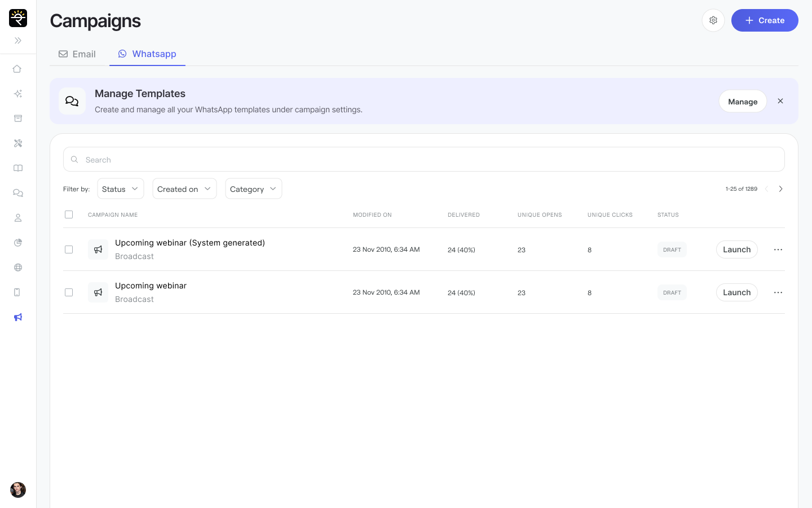Open the Status filter dropdown

120,189
